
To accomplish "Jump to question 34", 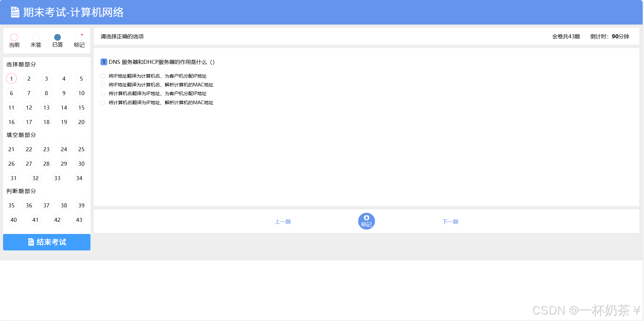I will click(79, 178).
